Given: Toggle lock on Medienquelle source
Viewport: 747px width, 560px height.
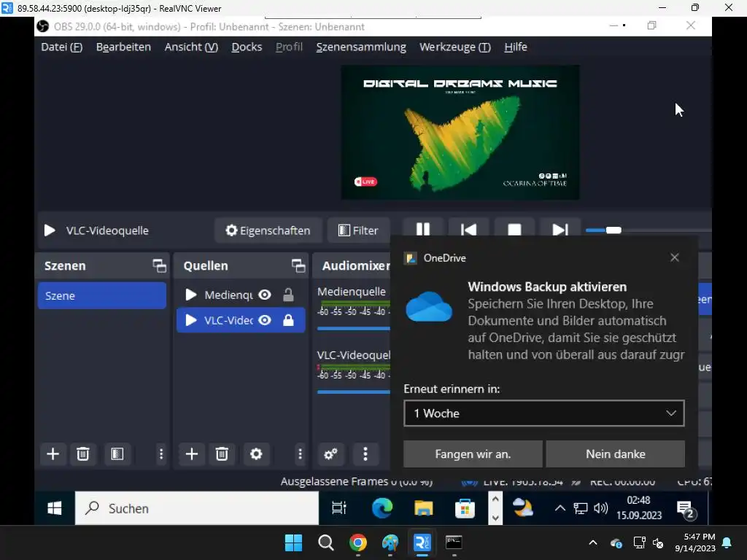Looking at the screenshot, I should (x=288, y=295).
